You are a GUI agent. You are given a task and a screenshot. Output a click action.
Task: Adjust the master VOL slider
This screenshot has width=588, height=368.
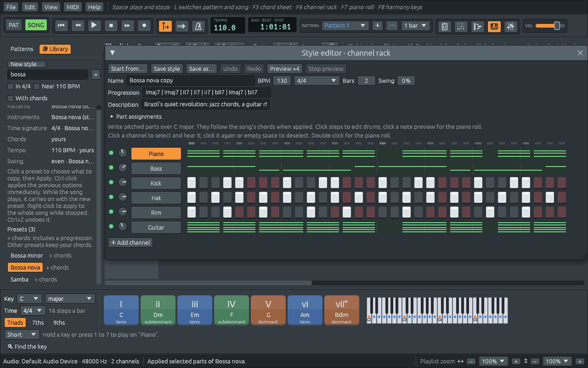tap(549, 26)
